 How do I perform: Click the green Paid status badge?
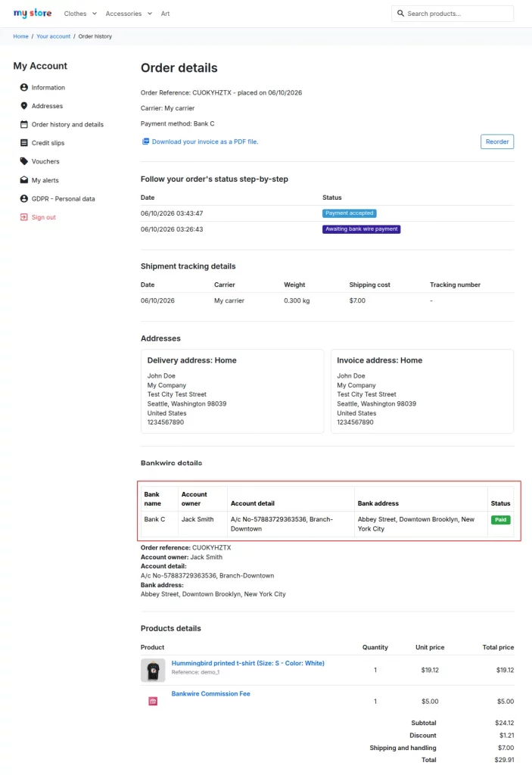coord(500,519)
